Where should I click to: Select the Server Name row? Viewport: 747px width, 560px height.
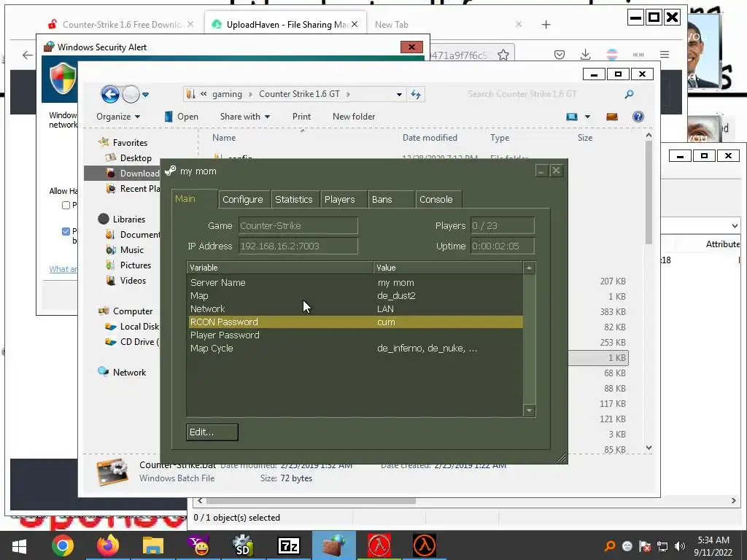[x=355, y=282]
